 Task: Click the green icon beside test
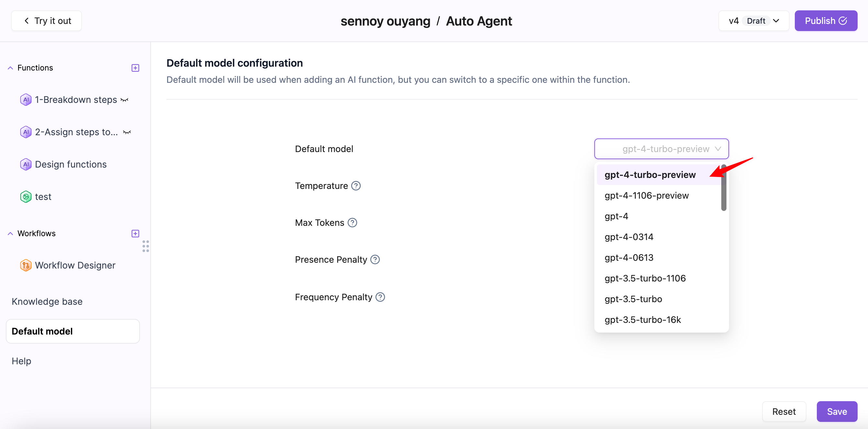point(26,196)
